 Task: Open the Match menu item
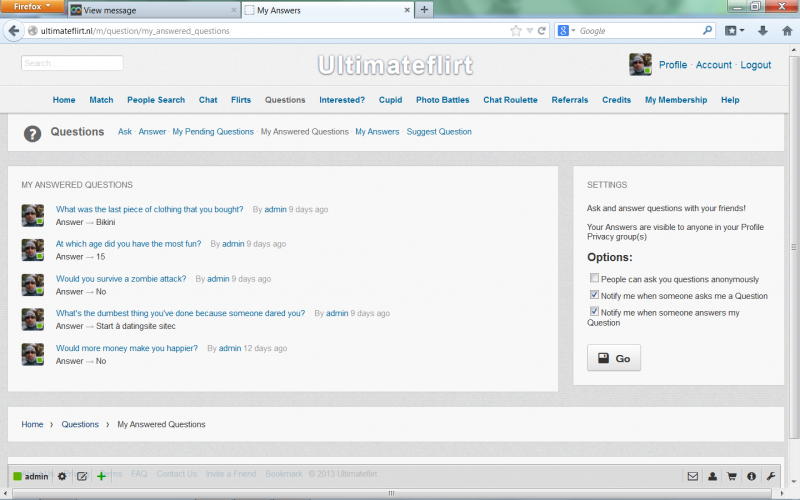pyautogui.click(x=102, y=100)
